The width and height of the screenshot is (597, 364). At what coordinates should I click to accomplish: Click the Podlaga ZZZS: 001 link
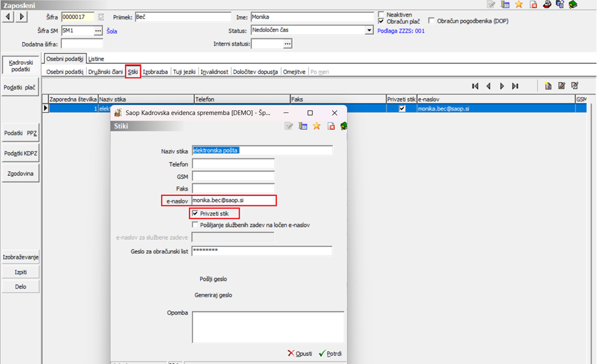coord(401,31)
